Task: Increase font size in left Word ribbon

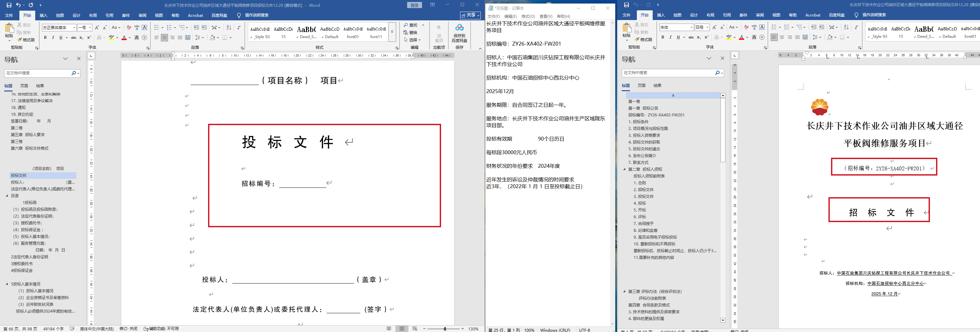Action: 97,27
